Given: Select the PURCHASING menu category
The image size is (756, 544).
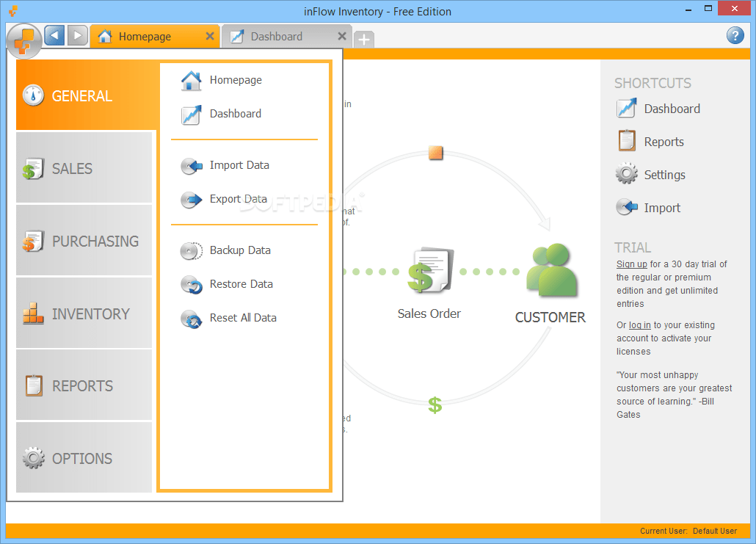Looking at the screenshot, I should point(84,239).
